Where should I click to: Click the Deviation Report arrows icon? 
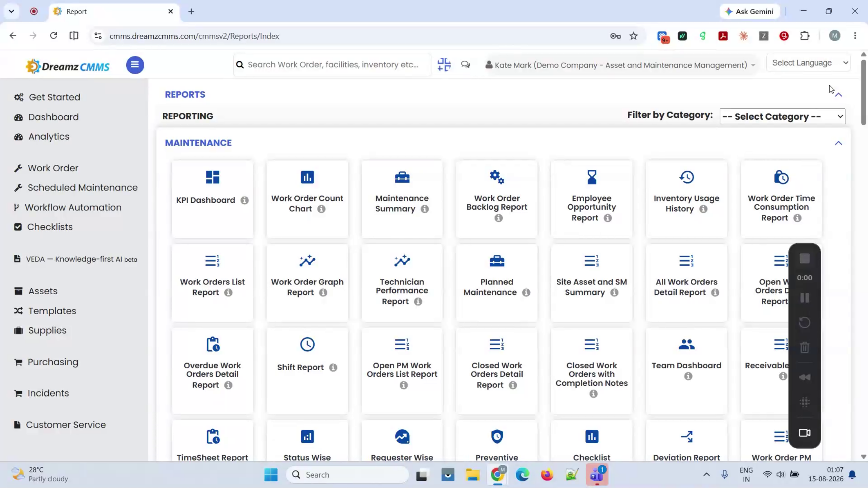pyautogui.click(x=686, y=436)
